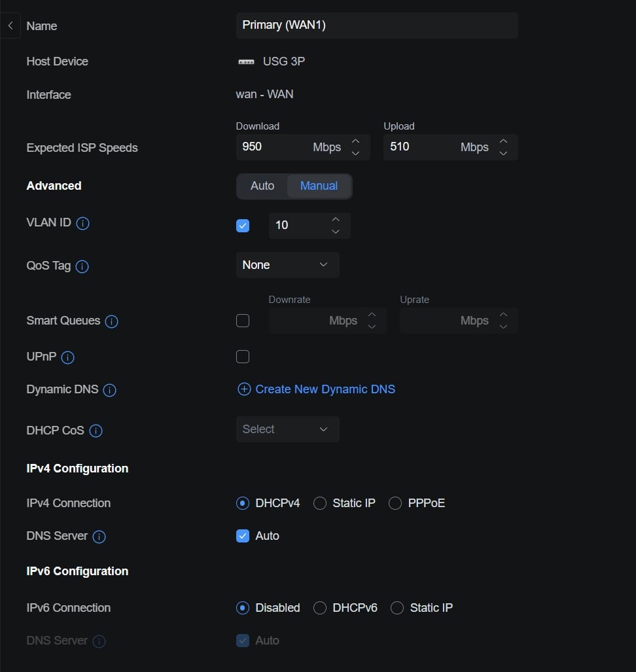
Task: Click the Smart Queues info icon
Action: 111,321
